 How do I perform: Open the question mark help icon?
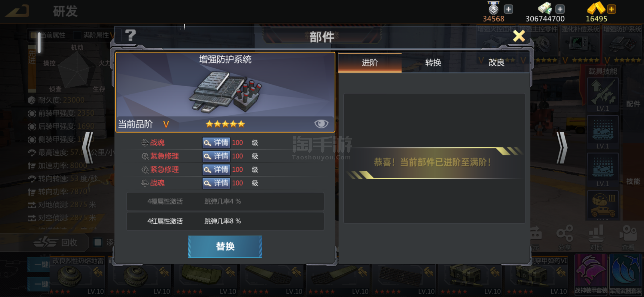(x=130, y=35)
